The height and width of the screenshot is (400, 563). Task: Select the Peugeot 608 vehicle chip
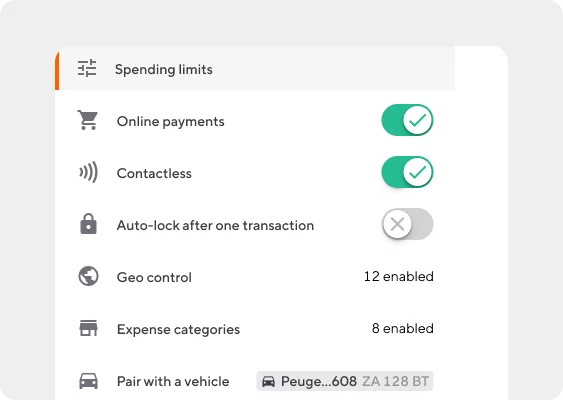345,381
